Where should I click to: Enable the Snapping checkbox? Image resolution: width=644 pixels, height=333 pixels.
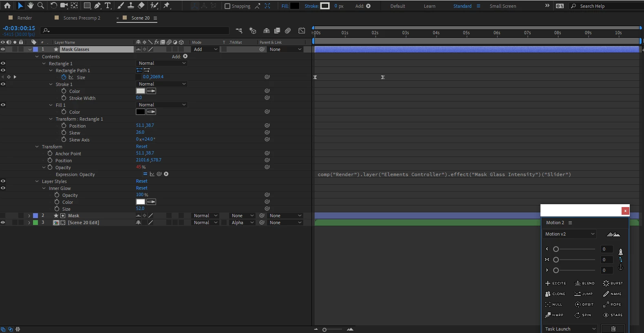pyautogui.click(x=227, y=6)
